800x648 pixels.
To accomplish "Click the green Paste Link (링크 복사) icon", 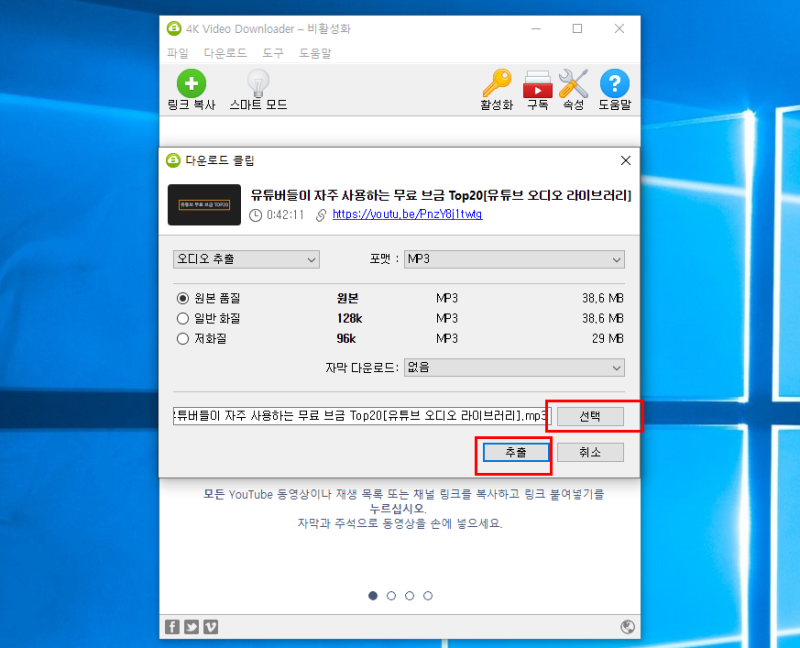I will click(191, 83).
